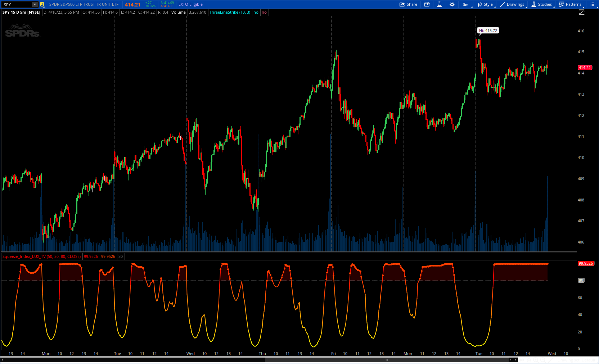
Task: Click the yellow link number 2 badge
Action: (x=42, y=4)
